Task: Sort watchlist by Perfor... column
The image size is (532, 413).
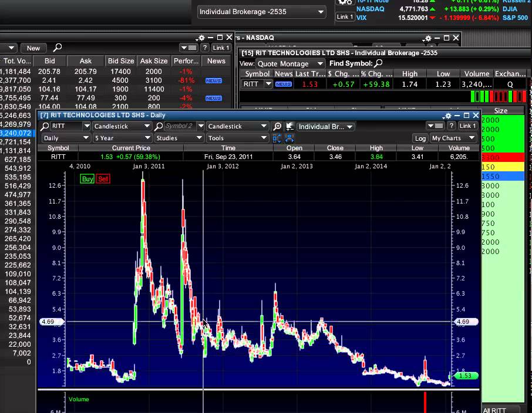Action: pyautogui.click(x=186, y=61)
